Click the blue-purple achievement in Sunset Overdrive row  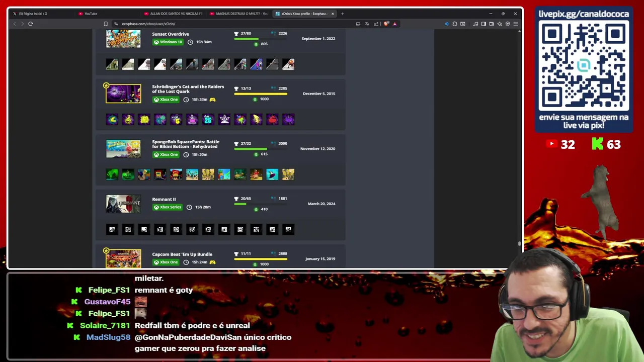256,64
